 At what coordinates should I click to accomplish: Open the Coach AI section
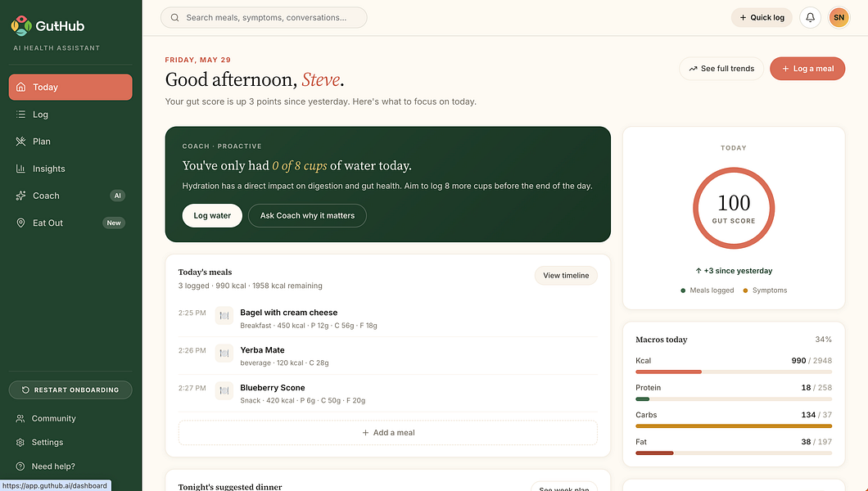click(x=70, y=196)
